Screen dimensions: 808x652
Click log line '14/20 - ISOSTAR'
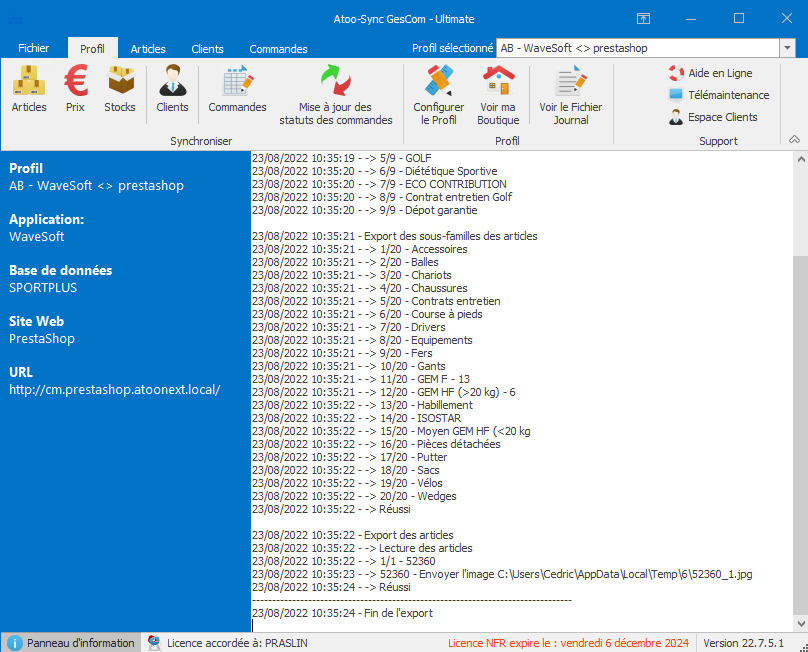click(x=357, y=418)
